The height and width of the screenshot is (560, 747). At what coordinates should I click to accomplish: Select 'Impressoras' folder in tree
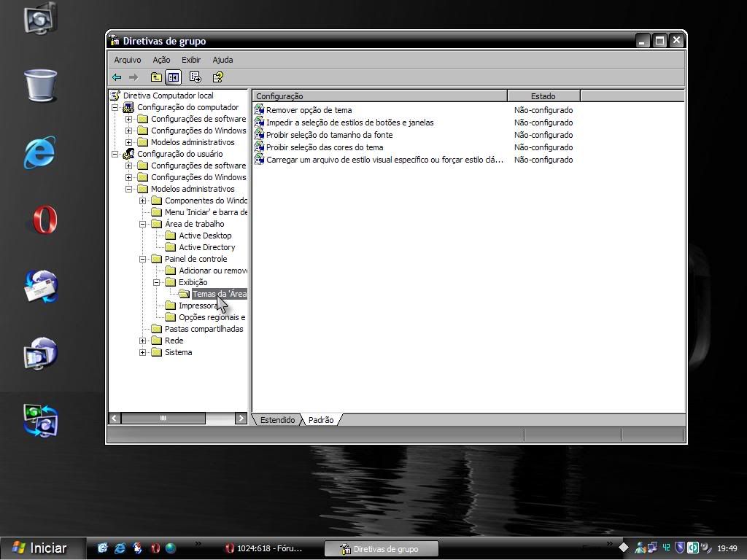point(198,306)
